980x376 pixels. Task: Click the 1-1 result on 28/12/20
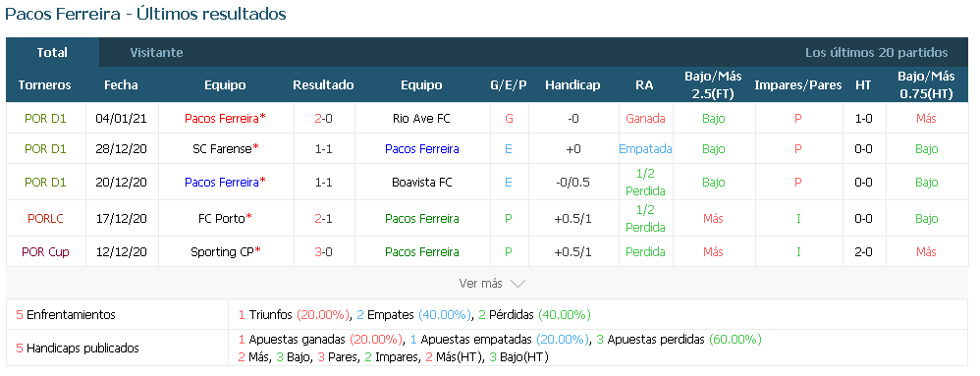(323, 148)
